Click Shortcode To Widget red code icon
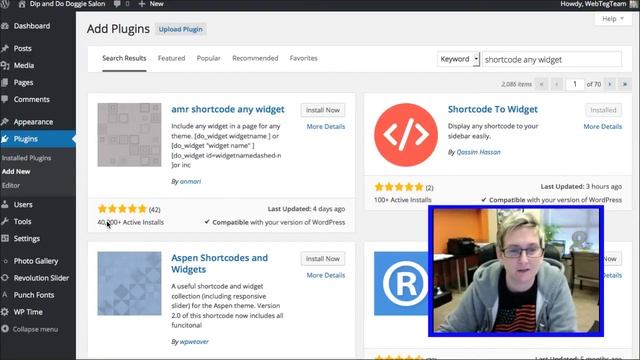640x360 pixels. point(406,135)
